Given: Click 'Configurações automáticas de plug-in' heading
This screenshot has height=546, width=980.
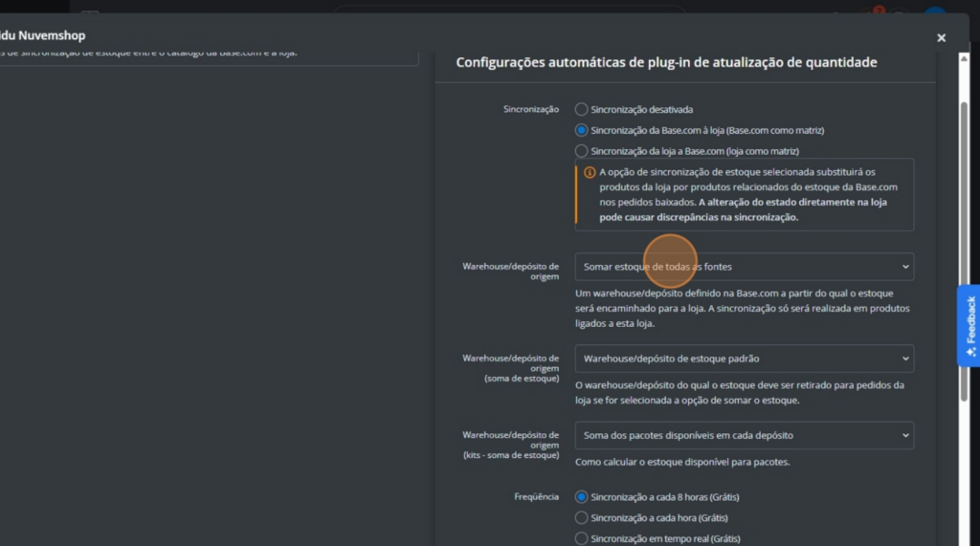Looking at the screenshot, I should [666, 62].
